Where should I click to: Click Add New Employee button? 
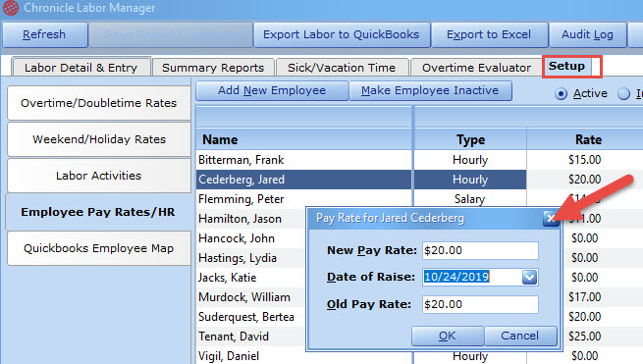pyautogui.click(x=272, y=90)
